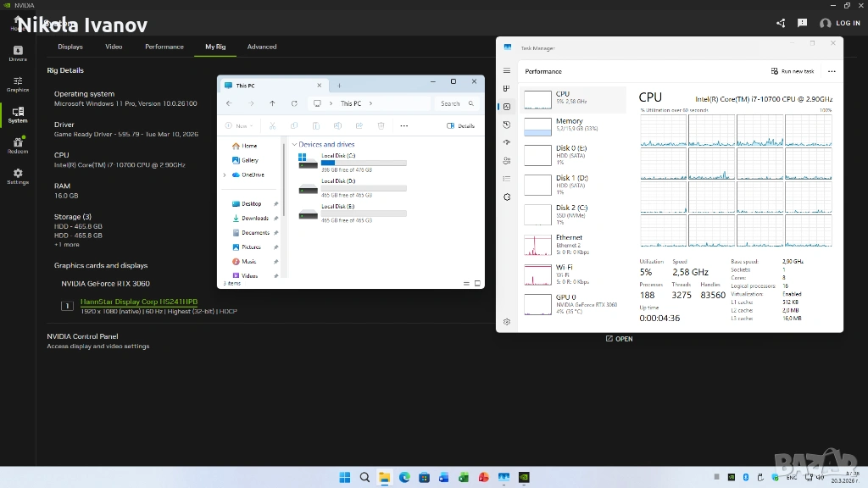Expand the OneDrive tree node
This screenshot has width=868, height=488.
point(225,175)
